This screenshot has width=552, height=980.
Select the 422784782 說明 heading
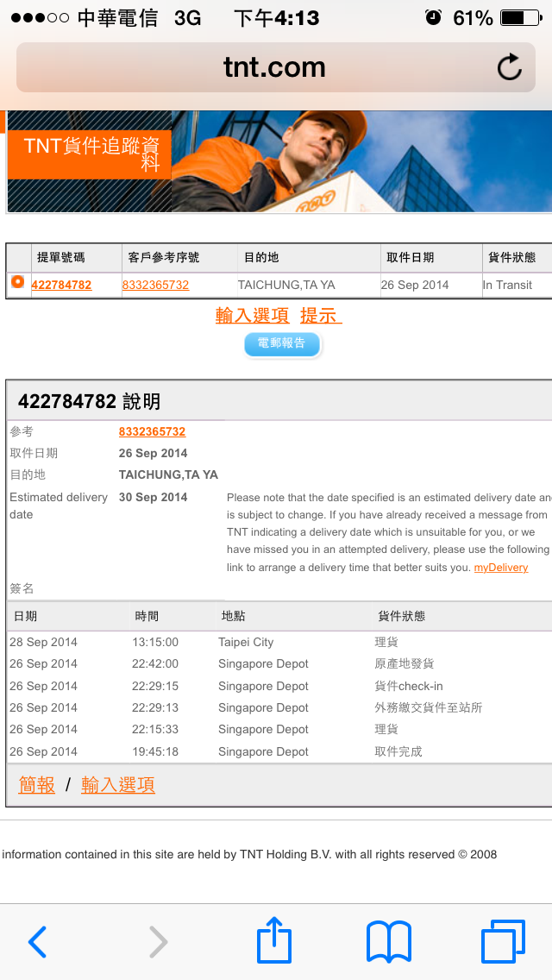tap(89, 401)
